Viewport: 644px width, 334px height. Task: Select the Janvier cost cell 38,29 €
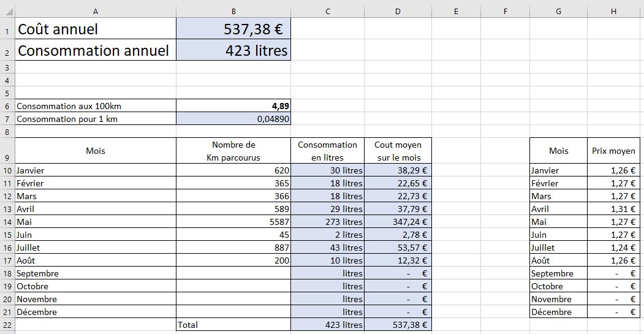click(x=398, y=170)
